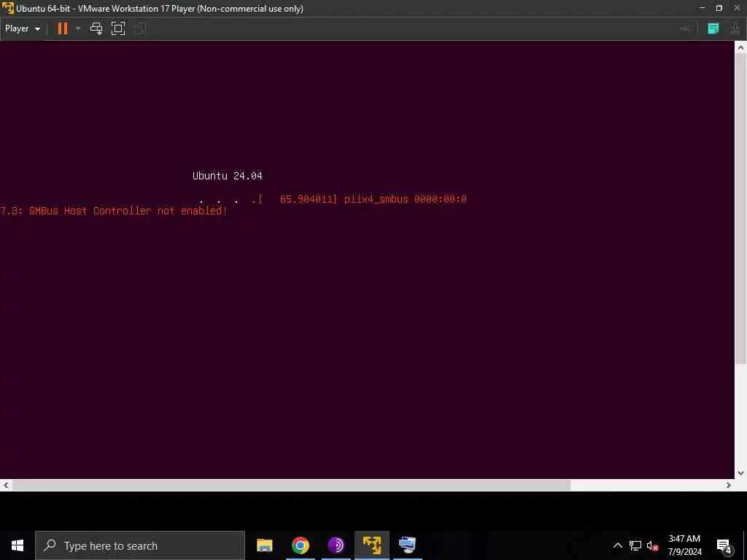This screenshot has width=747, height=560.
Task: Click the vertical scrollbar up arrow
Action: tap(740, 47)
